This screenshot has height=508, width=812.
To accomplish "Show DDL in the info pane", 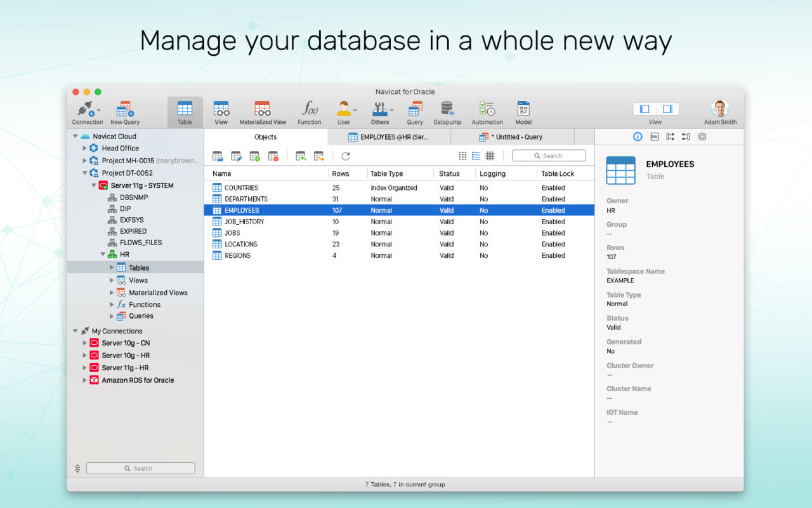I will point(654,137).
